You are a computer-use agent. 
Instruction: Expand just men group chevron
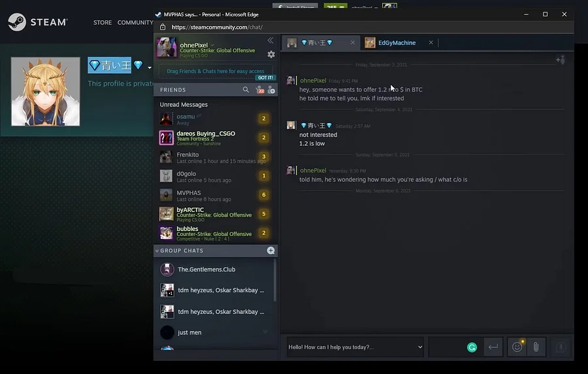click(265, 331)
